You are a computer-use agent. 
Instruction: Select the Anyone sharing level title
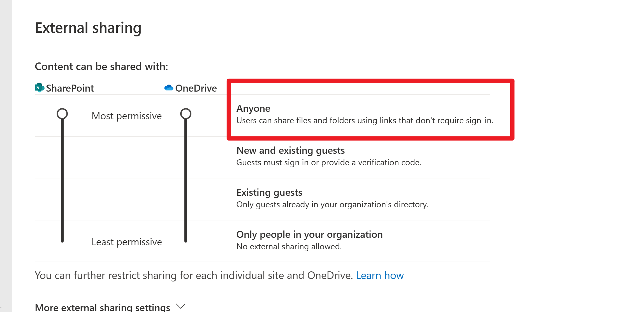coord(253,108)
